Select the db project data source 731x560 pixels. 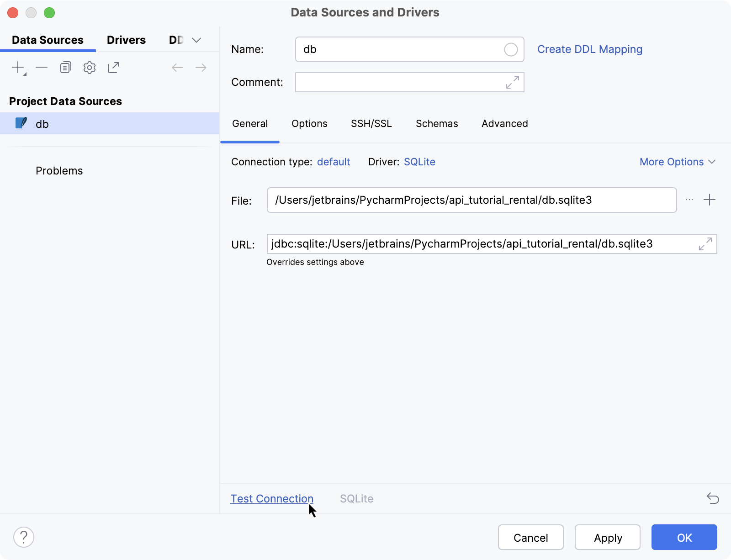click(42, 123)
